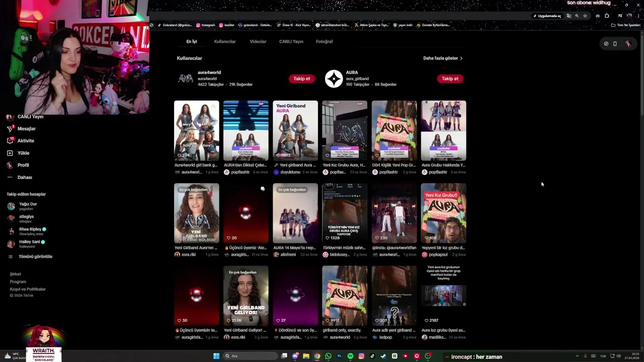Image resolution: width=644 pixels, height=362 pixels.
Task: Click ledpop author name
Action: 385,337
